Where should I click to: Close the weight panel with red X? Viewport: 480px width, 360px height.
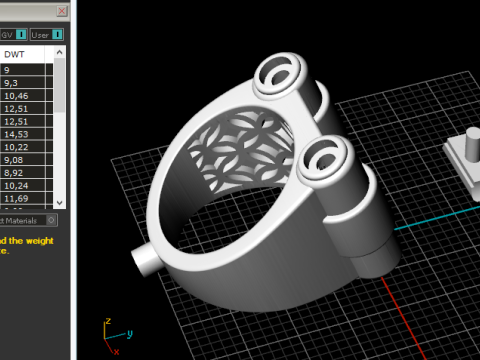(x=62, y=11)
